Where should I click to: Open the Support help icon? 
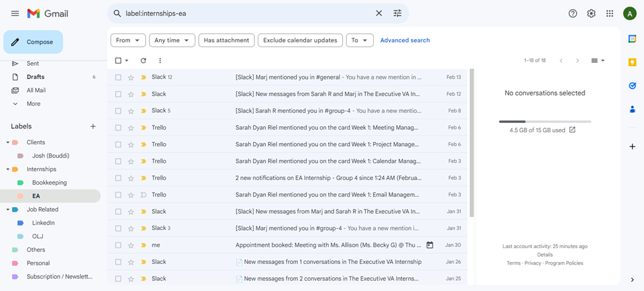click(573, 13)
